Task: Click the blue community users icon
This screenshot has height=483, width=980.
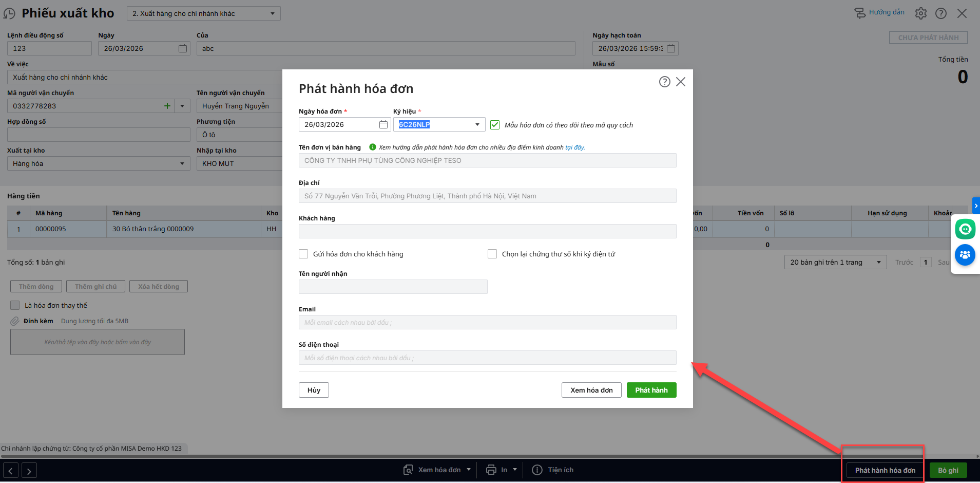Action: (965, 255)
